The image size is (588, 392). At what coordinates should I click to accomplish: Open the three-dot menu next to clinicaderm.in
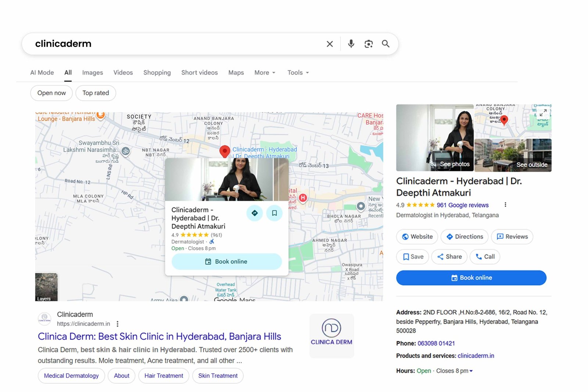point(117,324)
